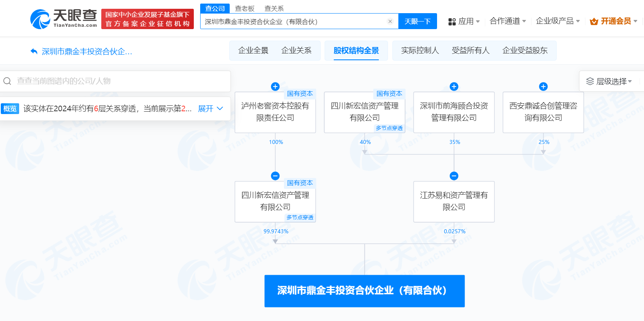Screen dimensions: 644x321
Task: Select the 受益所有人 tab
Action: [x=471, y=50]
